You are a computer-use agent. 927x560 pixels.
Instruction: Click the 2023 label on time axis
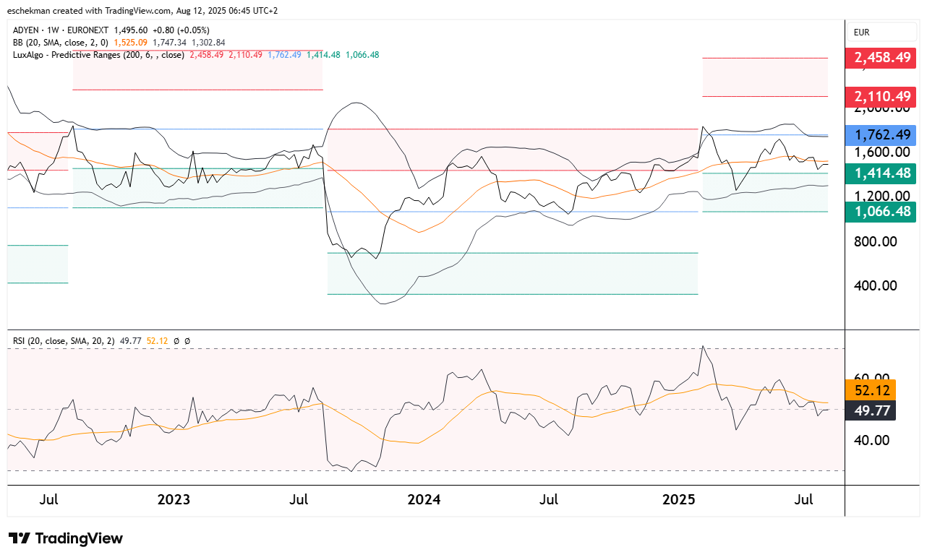point(173,500)
